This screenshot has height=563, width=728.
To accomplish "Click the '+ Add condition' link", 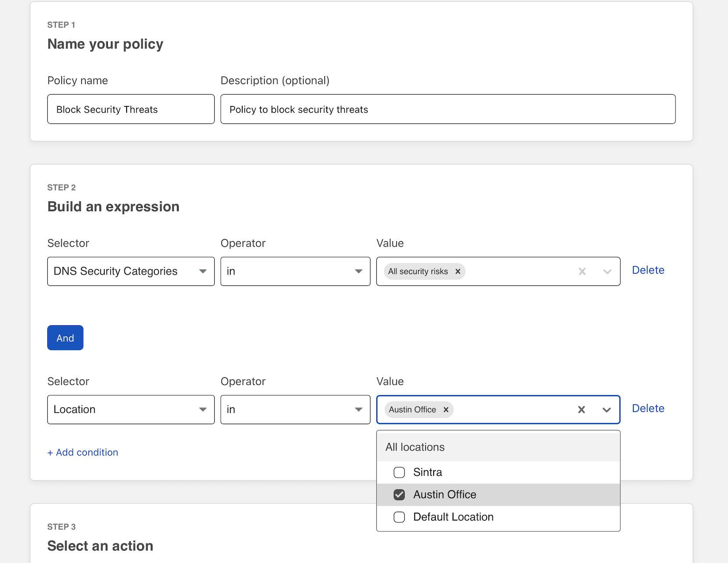I will (83, 452).
